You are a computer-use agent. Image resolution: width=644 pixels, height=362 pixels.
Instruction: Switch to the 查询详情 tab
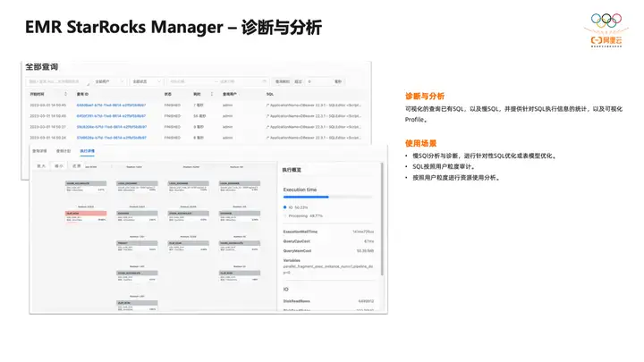[x=40, y=151]
